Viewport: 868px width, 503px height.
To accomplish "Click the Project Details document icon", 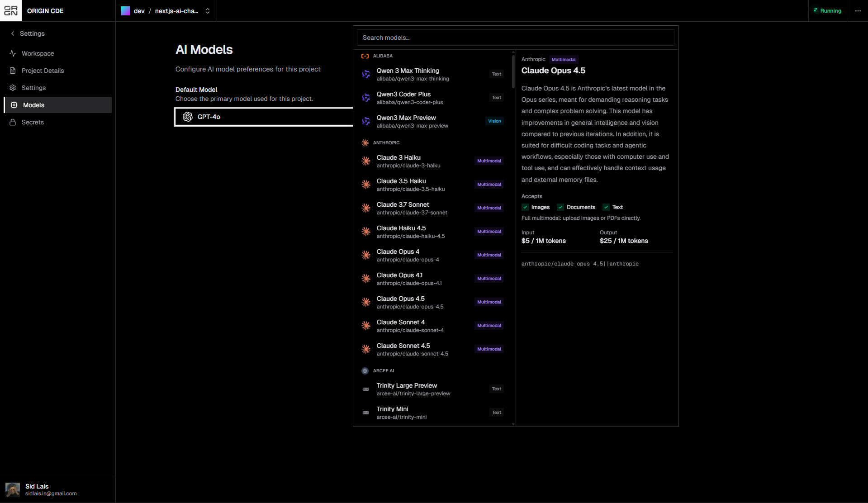I will (13, 71).
